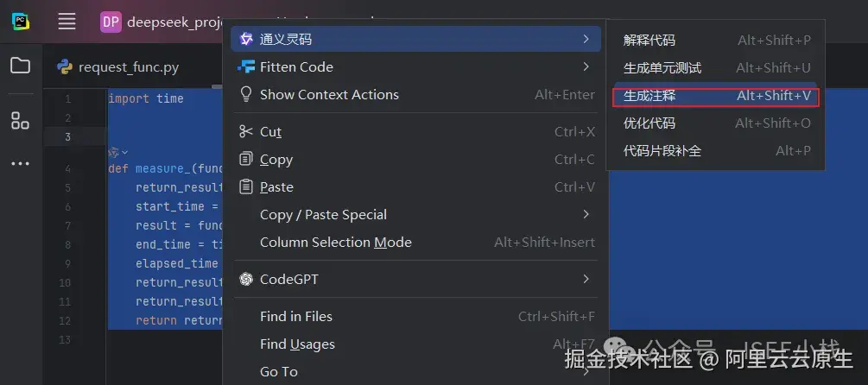Click the Paste clipboard icon
The width and height of the screenshot is (868, 385).
point(246,187)
